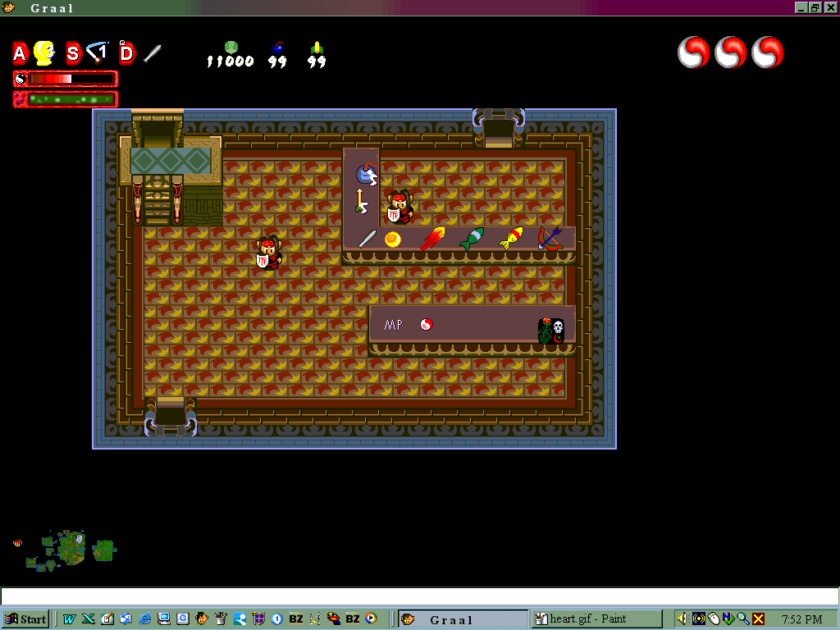Click the bomb count icon in HUD
This screenshot has width=840, height=630.
coord(276,48)
